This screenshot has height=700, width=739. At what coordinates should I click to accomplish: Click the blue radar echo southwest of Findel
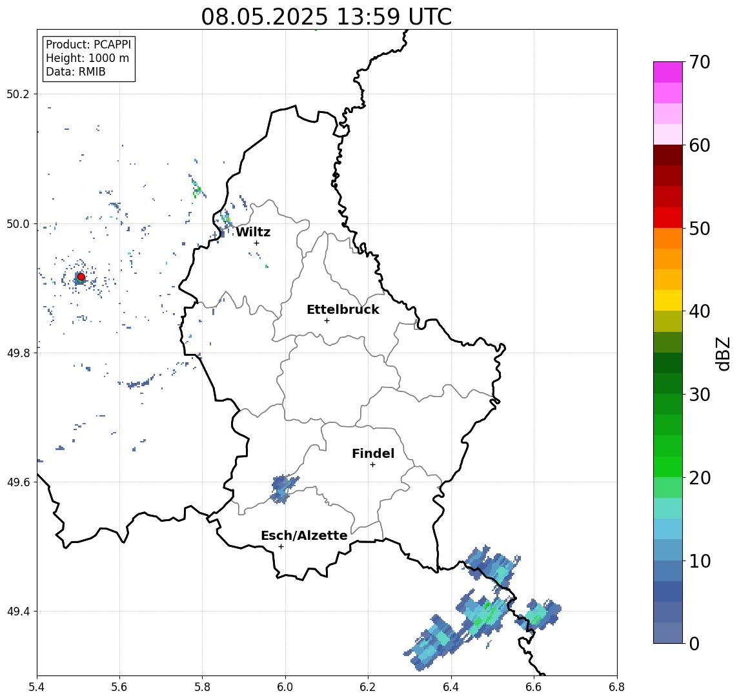pyautogui.click(x=283, y=489)
